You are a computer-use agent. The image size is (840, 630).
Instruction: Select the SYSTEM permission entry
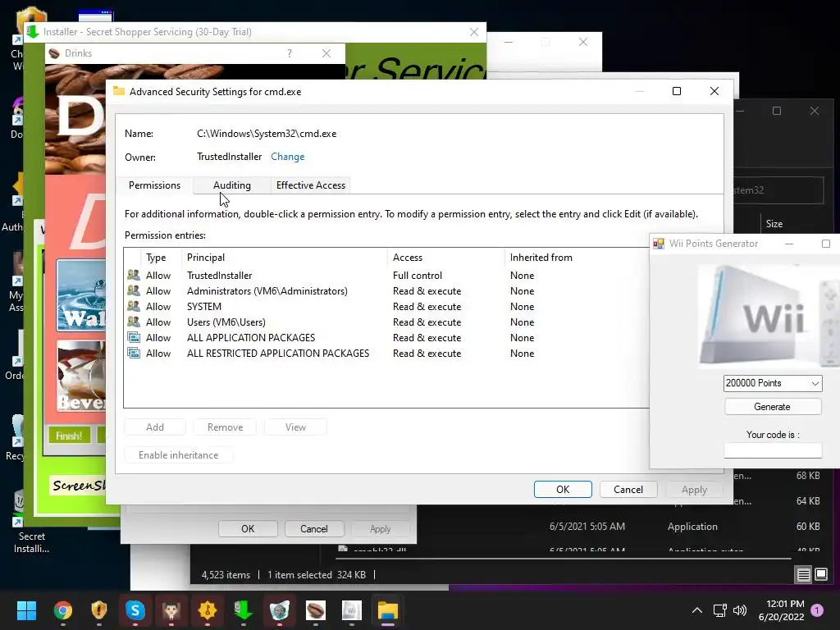(x=386, y=307)
